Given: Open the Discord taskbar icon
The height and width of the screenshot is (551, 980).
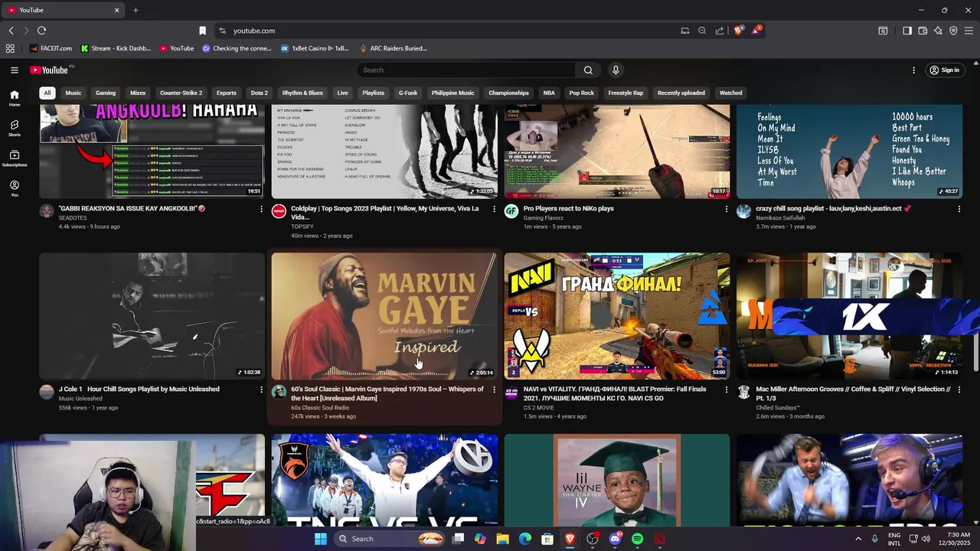Looking at the screenshot, I should point(615,539).
